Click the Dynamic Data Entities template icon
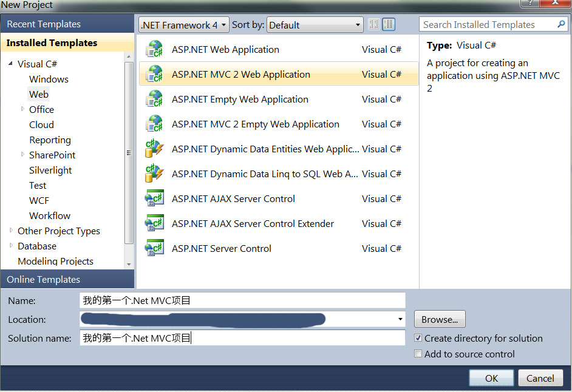572x392 pixels. 154,149
